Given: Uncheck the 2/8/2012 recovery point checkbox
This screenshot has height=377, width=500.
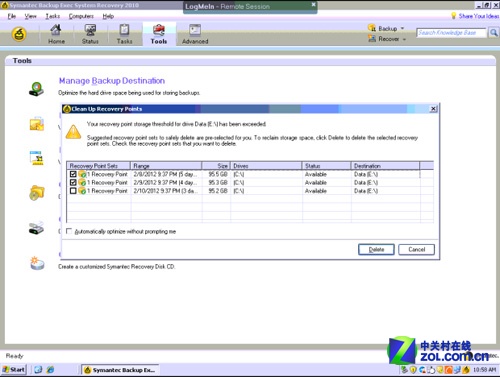Looking at the screenshot, I should (73, 174).
